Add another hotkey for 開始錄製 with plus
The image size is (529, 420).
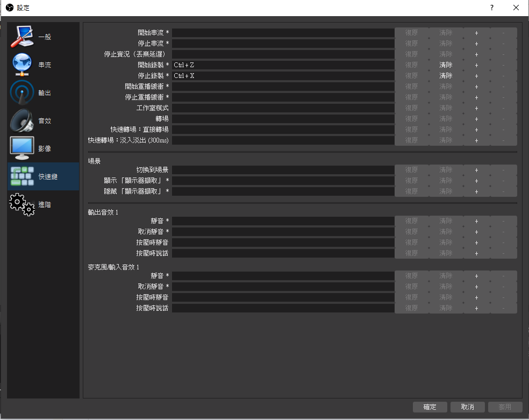476,65
